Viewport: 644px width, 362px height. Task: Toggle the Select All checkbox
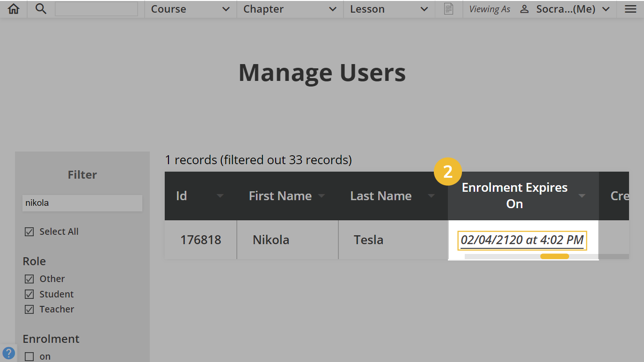point(29,232)
